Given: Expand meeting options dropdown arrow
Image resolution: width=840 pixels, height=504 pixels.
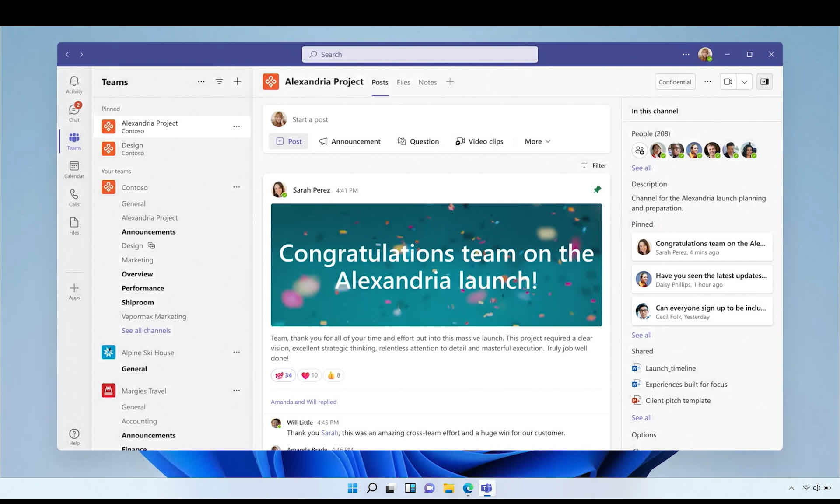Looking at the screenshot, I should [x=744, y=82].
